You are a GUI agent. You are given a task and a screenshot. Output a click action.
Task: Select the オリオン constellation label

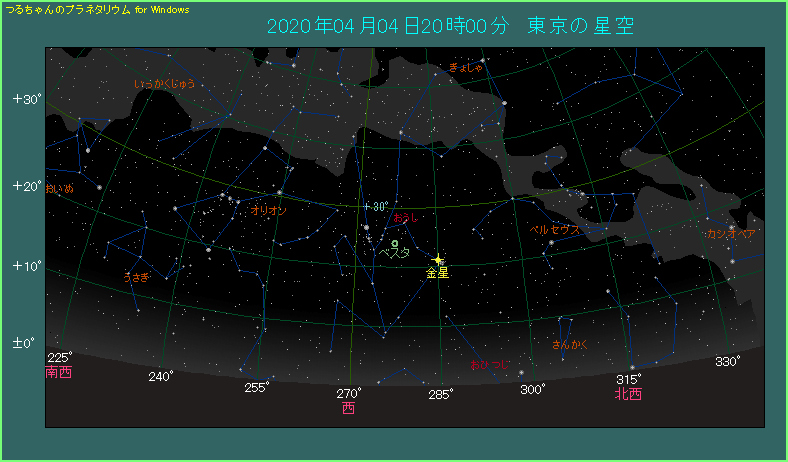tap(269, 211)
